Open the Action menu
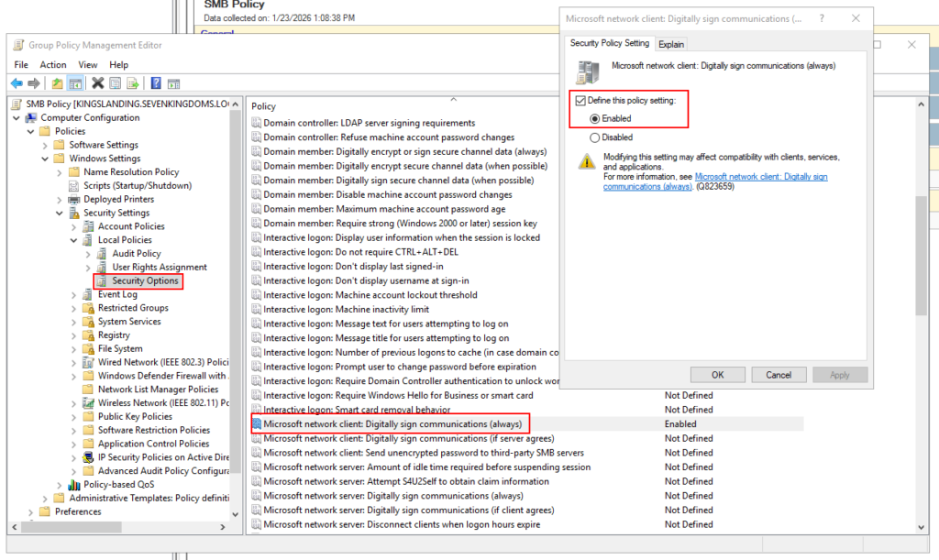The width and height of the screenshot is (939, 560). pyautogui.click(x=52, y=65)
